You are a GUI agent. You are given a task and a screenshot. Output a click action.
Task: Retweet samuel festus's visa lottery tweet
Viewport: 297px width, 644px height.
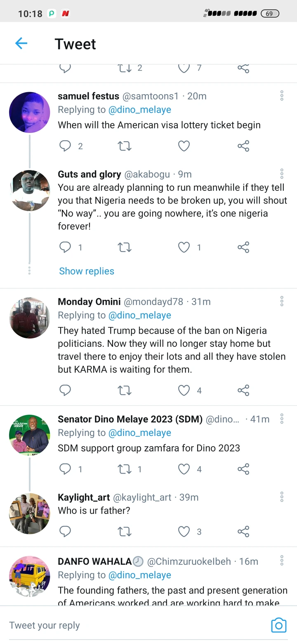pyautogui.click(x=125, y=146)
